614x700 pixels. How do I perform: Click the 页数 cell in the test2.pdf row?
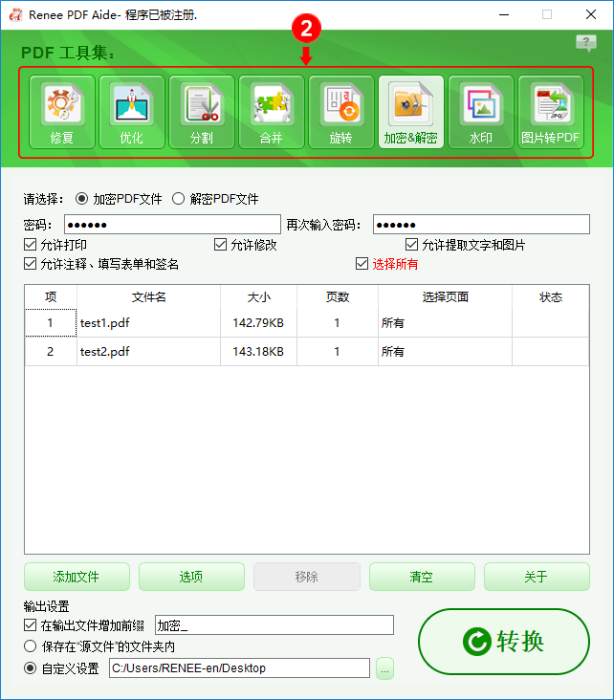pyautogui.click(x=338, y=351)
